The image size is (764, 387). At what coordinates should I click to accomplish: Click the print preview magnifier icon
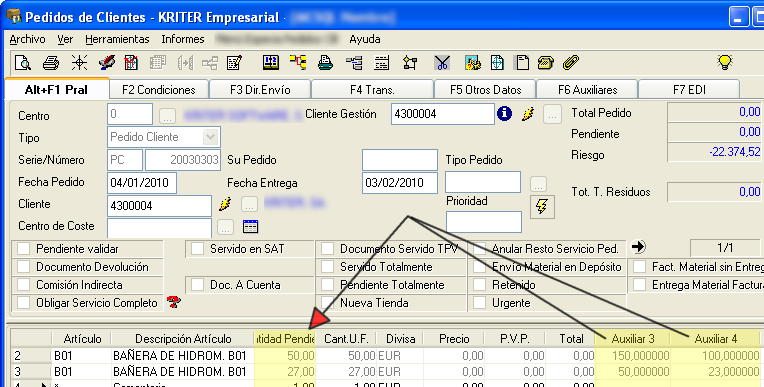(x=22, y=63)
